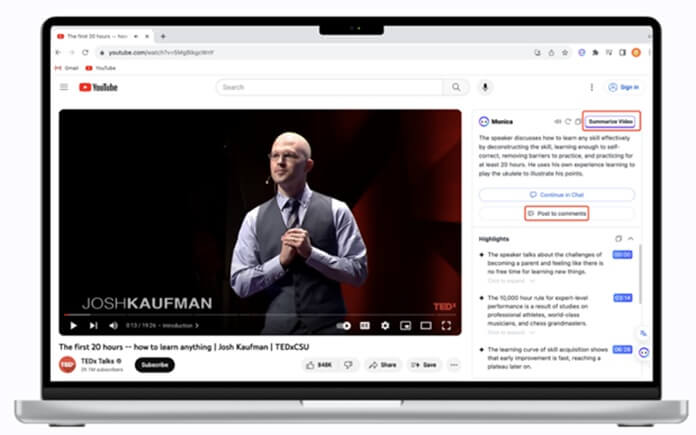Click the Save button below the video
Viewport: 696px width, 435px height.
(x=424, y=365)
